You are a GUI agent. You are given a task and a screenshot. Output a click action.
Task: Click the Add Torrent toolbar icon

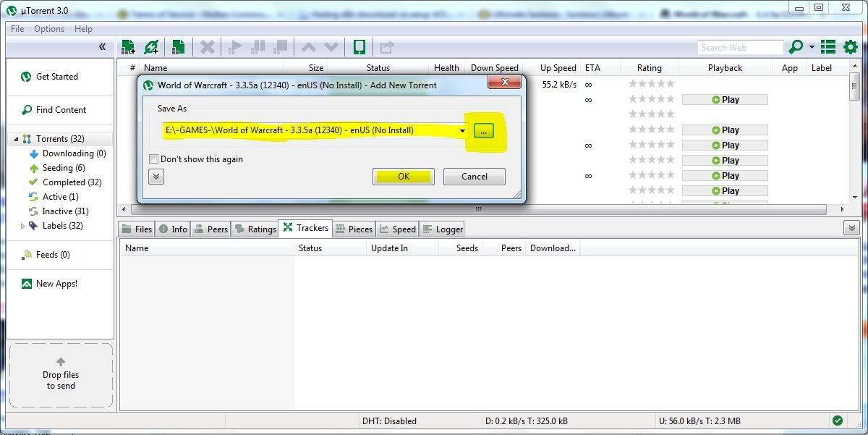128,47
